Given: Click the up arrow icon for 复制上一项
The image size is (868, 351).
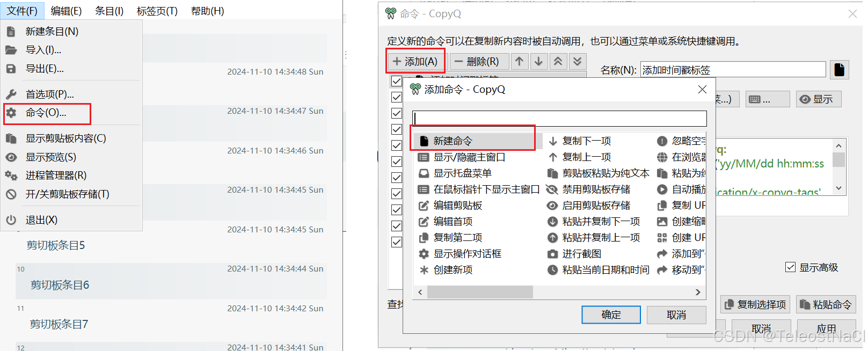Looking at the screenshot, I should (552, 157).
